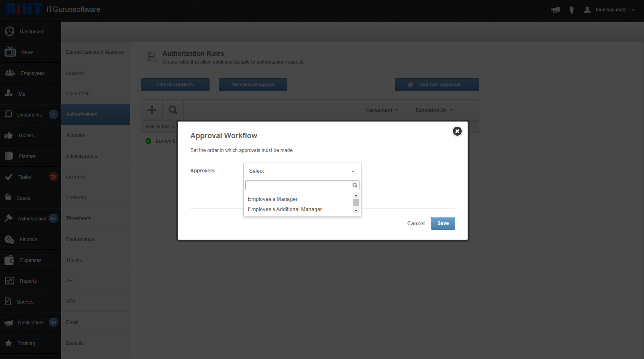Click the Tasks count badge 20

53,177
